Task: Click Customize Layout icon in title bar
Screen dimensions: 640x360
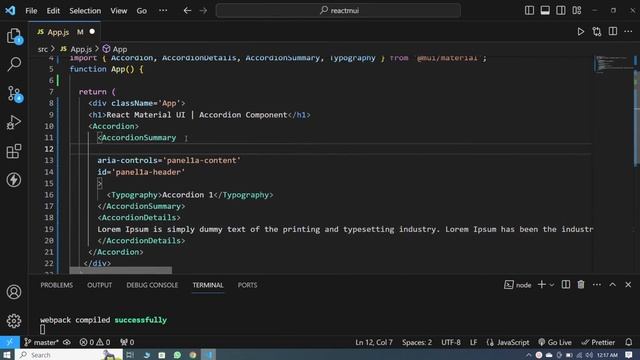Action: click(576, 11)
